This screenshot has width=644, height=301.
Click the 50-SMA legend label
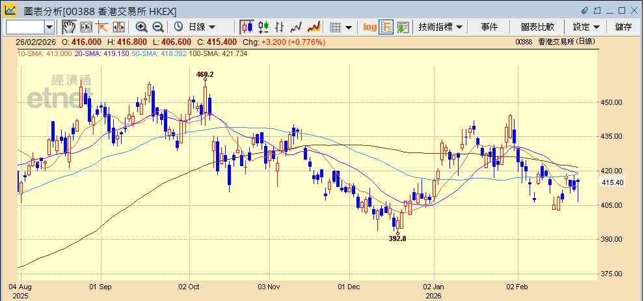click(159, 53)
